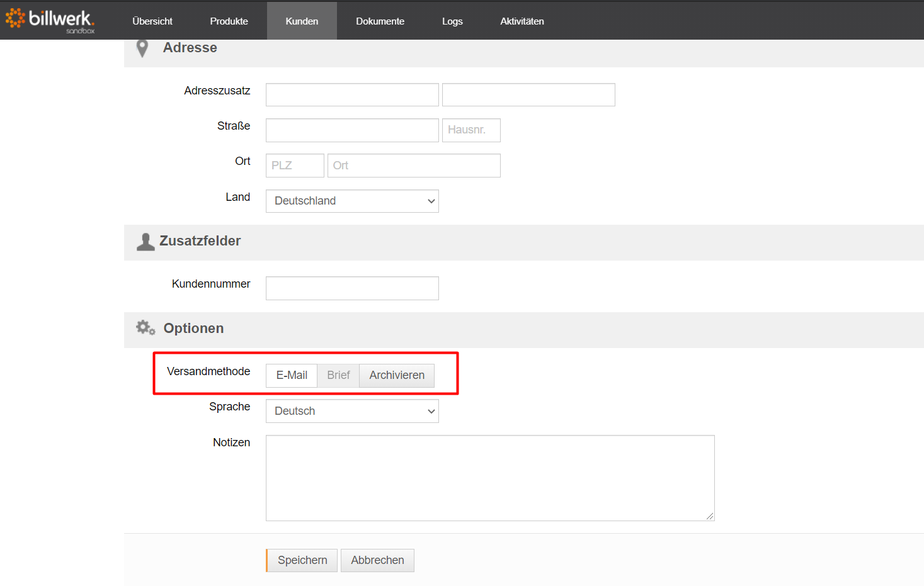Focus the Kundennummer input field
924x586 pixels.
click(x=352, y=288)
